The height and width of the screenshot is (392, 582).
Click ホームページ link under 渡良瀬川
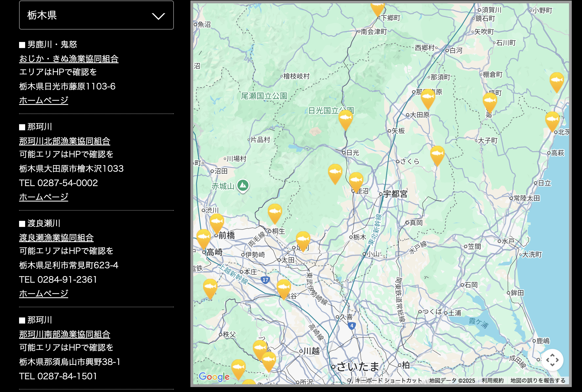[43, 293]
